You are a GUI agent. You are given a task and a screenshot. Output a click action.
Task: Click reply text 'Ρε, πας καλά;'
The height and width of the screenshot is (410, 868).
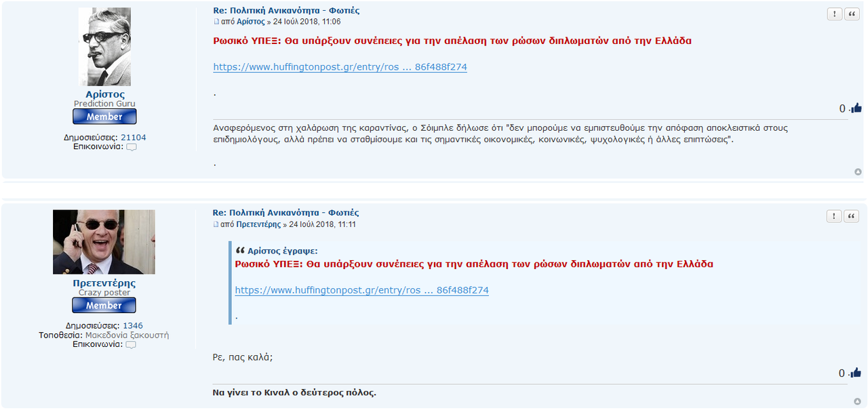tap(242, 356)
